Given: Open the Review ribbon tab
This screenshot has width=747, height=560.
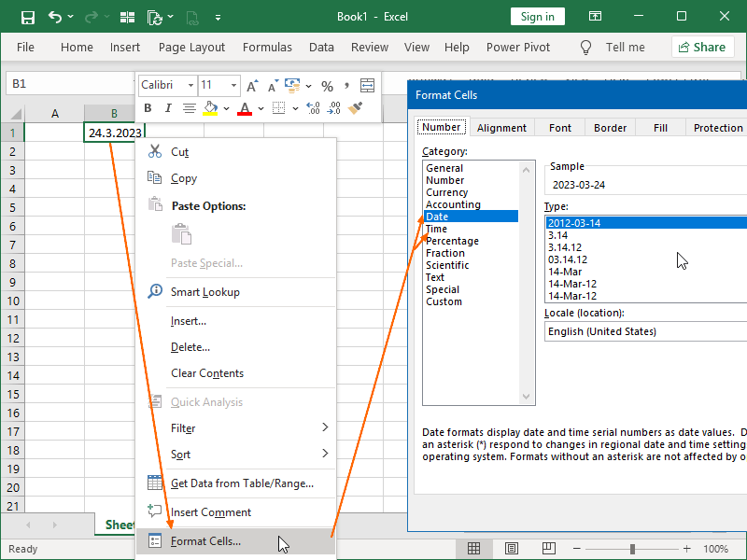Looking at the screenshot, I should pos(370,47).
